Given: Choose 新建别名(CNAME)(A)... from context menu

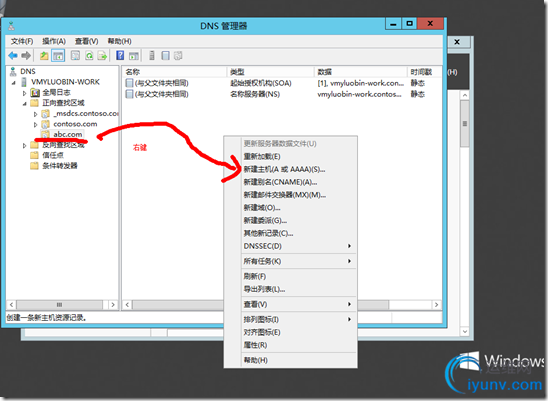Looking at the screenshot, I should point(280,182).
